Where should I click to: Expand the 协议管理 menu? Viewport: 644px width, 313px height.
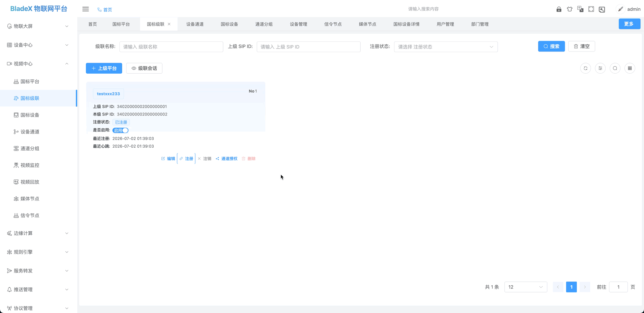pos(39,308)
